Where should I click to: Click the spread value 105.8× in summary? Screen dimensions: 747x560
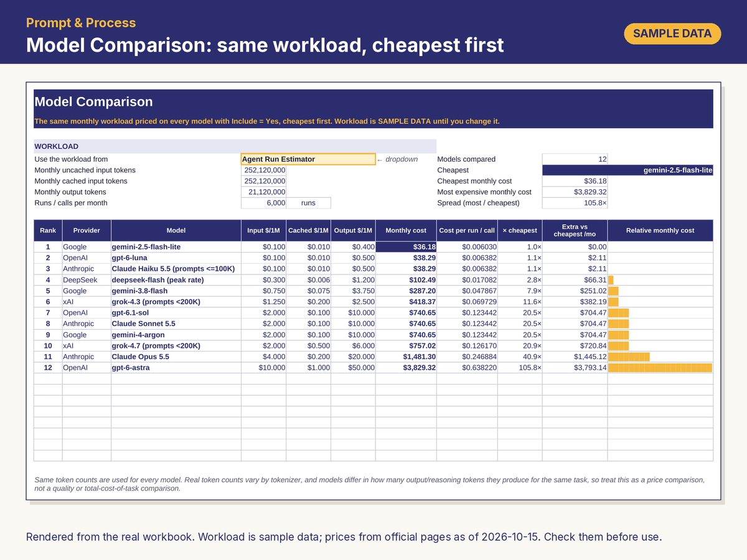point(575,203)
